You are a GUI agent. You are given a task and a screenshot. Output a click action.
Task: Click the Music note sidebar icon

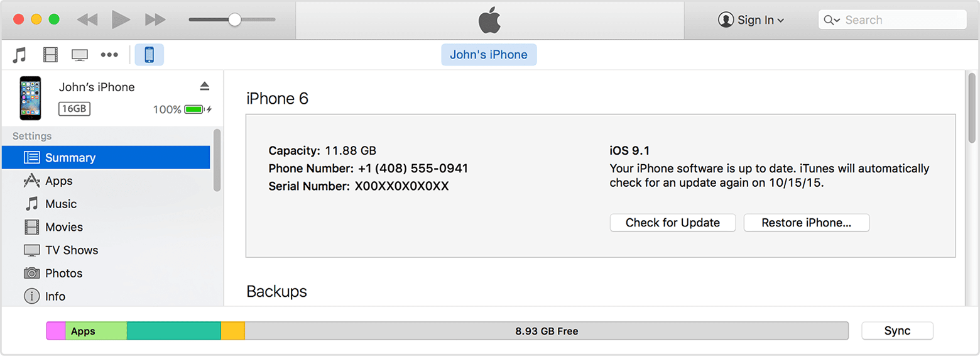32,204
